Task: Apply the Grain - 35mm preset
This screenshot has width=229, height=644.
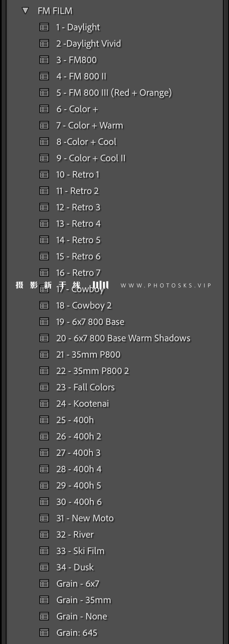Action: pos(83,600)
